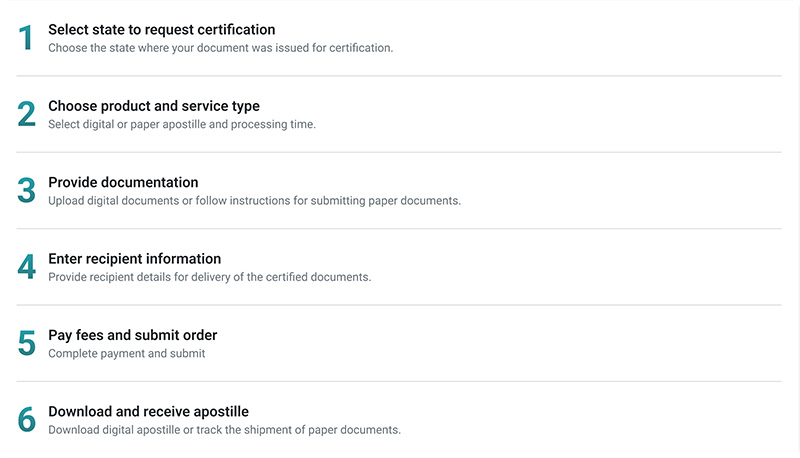
Task: Click the divider line between steps 1 and 2
Action: (x=400, y=76)
